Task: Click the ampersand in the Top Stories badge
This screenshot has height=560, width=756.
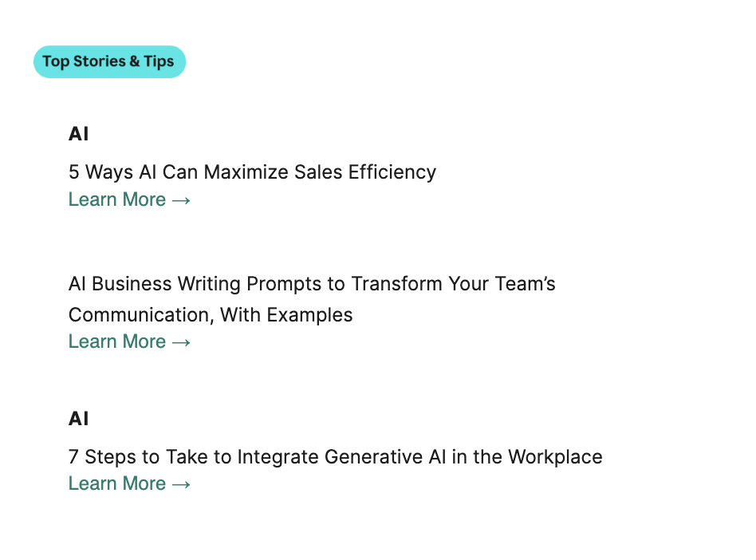Action: point(135,61)
